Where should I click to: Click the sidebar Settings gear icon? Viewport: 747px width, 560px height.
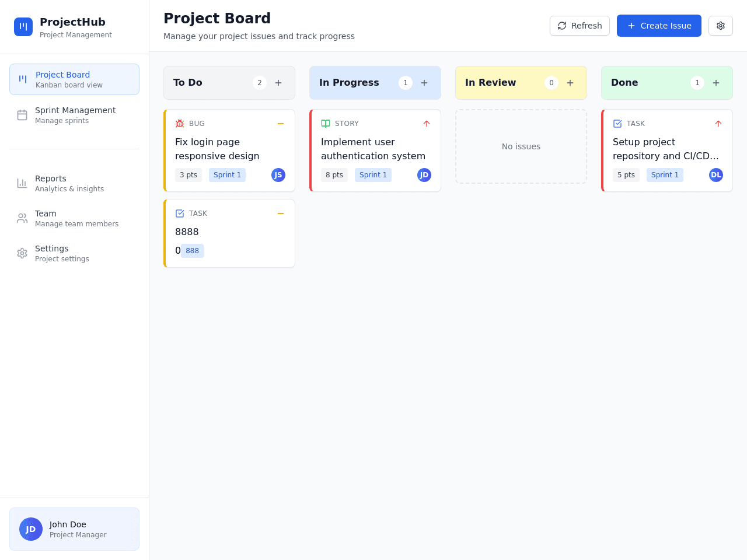click(x=22, y=253)
